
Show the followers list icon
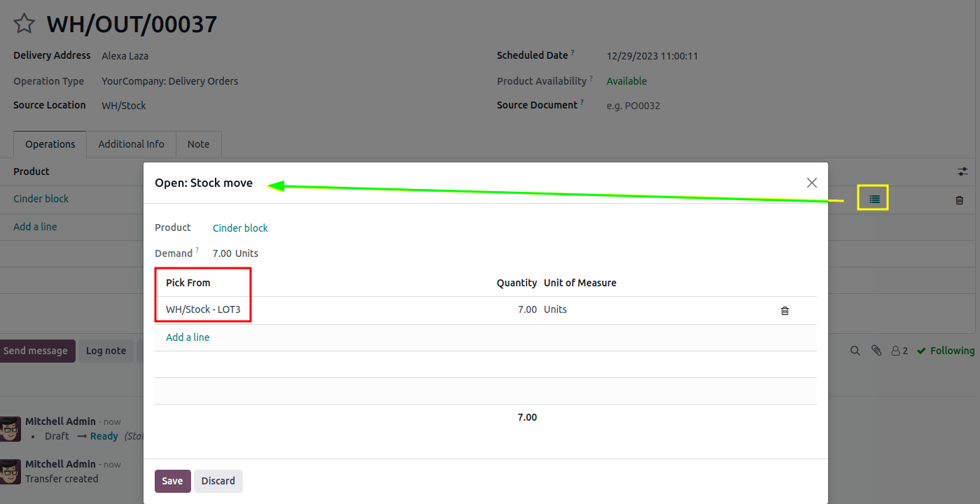pos(899,351)
